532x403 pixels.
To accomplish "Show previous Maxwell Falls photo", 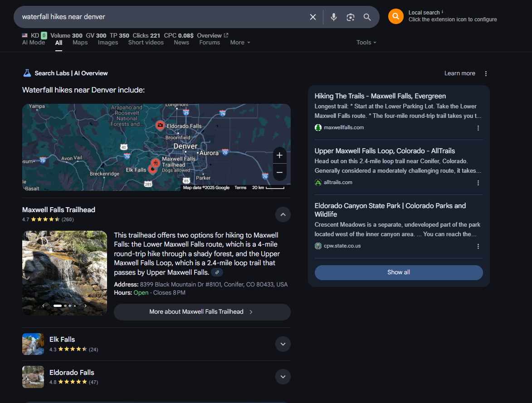I will [43, 306].
